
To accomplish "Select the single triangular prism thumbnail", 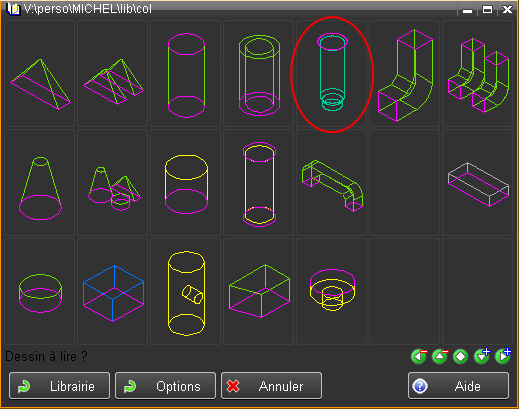I will point(40,74).
